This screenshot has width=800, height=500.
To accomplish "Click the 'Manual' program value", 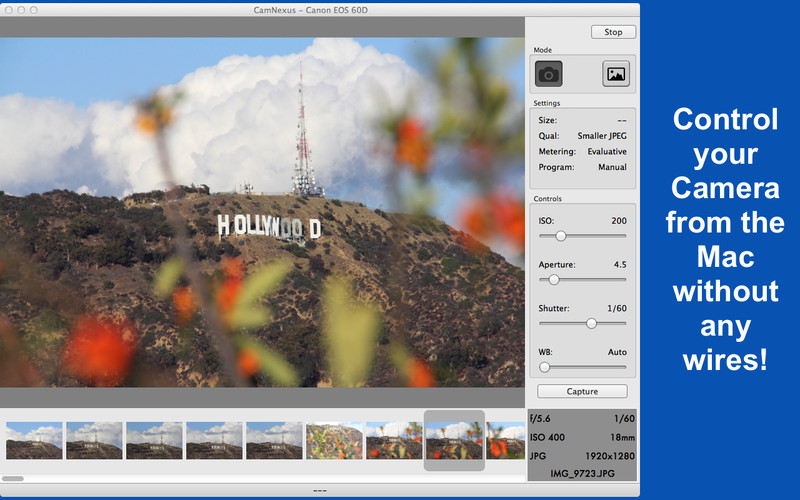I will [612, 167].
